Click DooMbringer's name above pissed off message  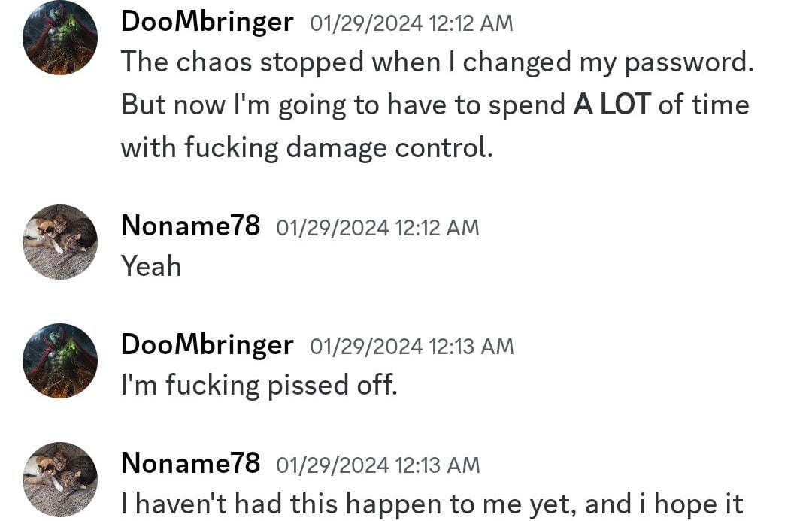click(x=207, y=344)
